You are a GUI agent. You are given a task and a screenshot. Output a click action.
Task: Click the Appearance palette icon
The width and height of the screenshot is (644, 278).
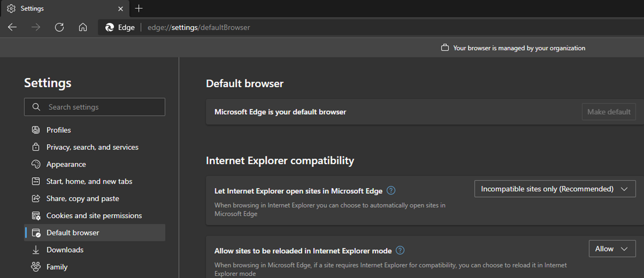[36, 164]
